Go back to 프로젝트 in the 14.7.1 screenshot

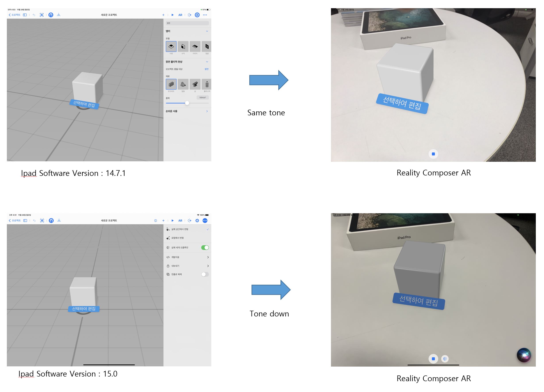[14, 15]
